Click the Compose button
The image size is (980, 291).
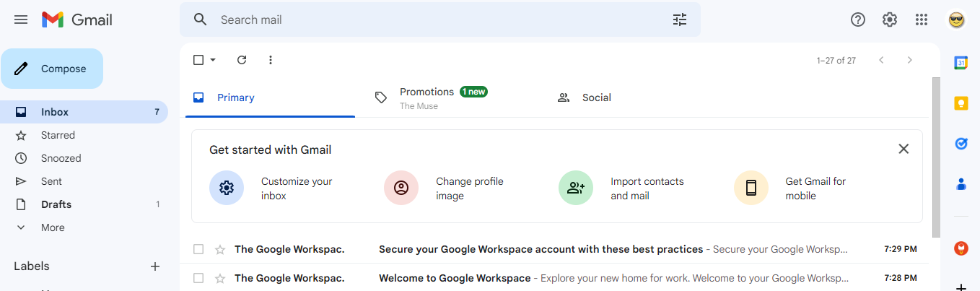click(x=52, y=69)
